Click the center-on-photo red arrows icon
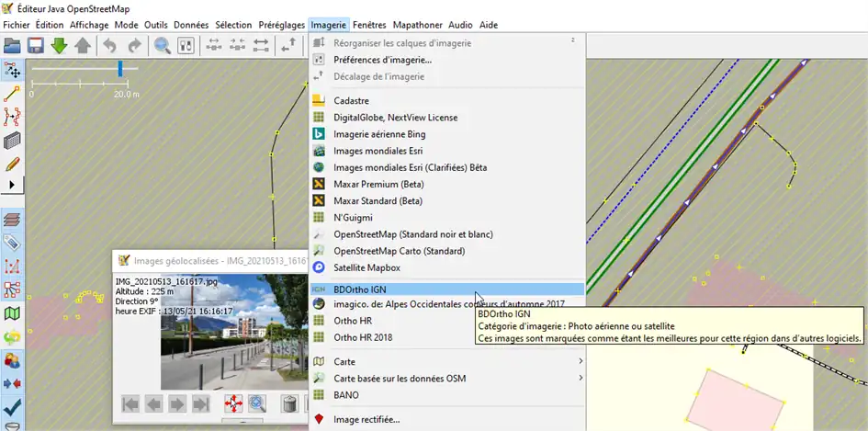 (233, 403)
